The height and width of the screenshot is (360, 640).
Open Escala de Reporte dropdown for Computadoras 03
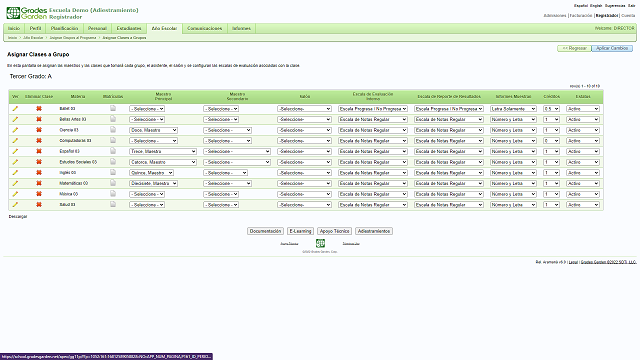(x=449, y=141)
